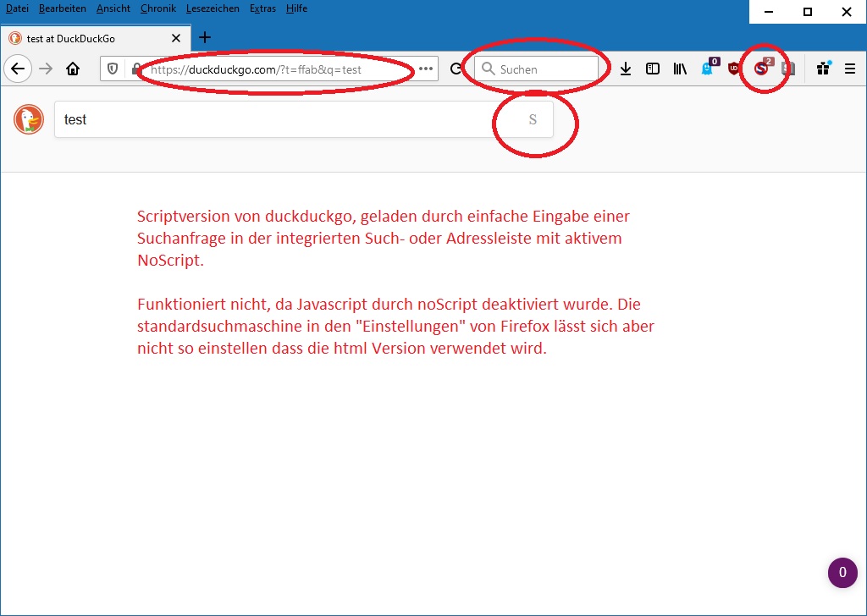The height and width of the screenshot is (616, 867).
Task: Click the DuckDuckGo duck logo
Action: click(x=29, y=119)
